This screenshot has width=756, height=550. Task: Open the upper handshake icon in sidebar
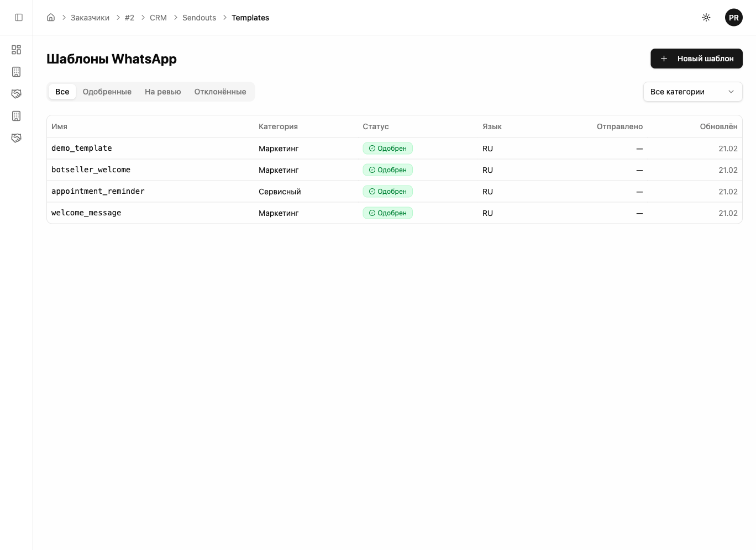[17, 94]
